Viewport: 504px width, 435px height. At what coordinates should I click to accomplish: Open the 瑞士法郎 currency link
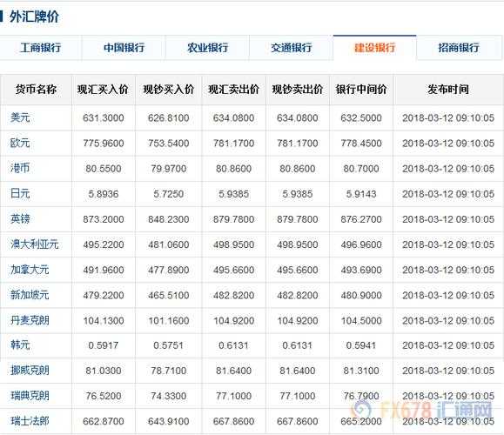pyautogui.click(x=30, y=421)
